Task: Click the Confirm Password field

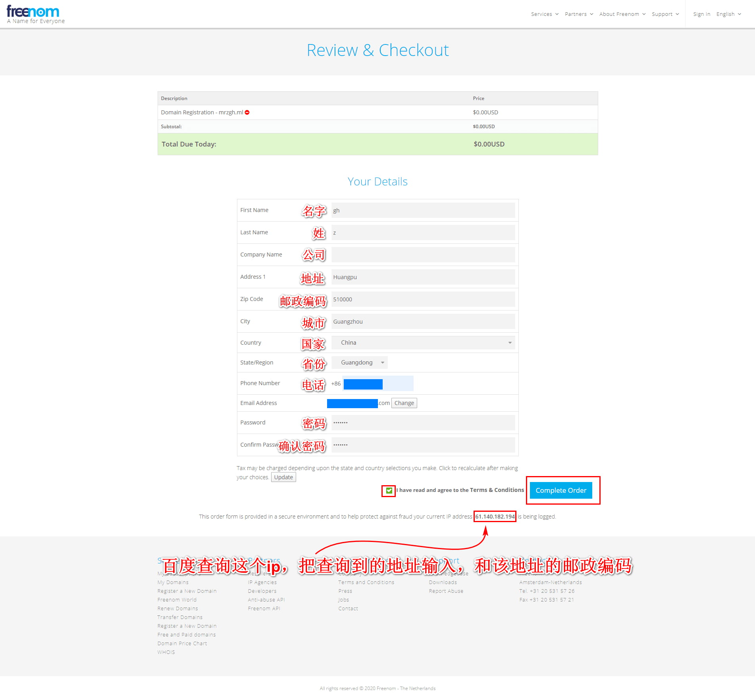Action: 423,445
